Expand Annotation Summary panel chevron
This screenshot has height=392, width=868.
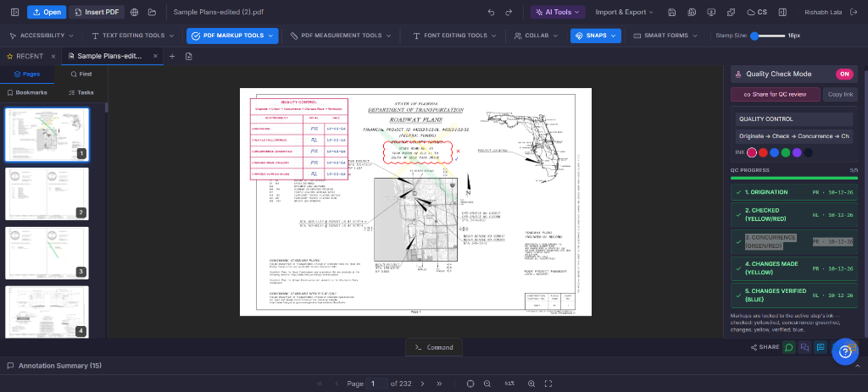858,366
